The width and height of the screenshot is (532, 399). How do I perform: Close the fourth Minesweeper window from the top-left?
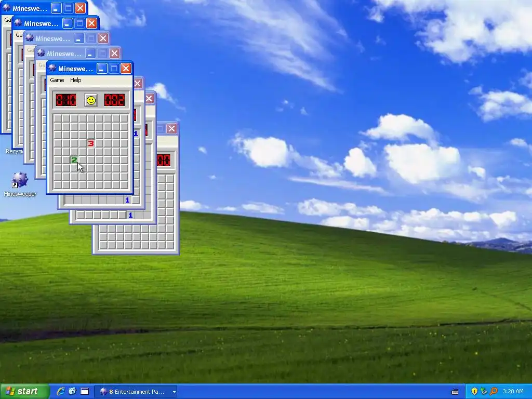(x=115, y=54)
